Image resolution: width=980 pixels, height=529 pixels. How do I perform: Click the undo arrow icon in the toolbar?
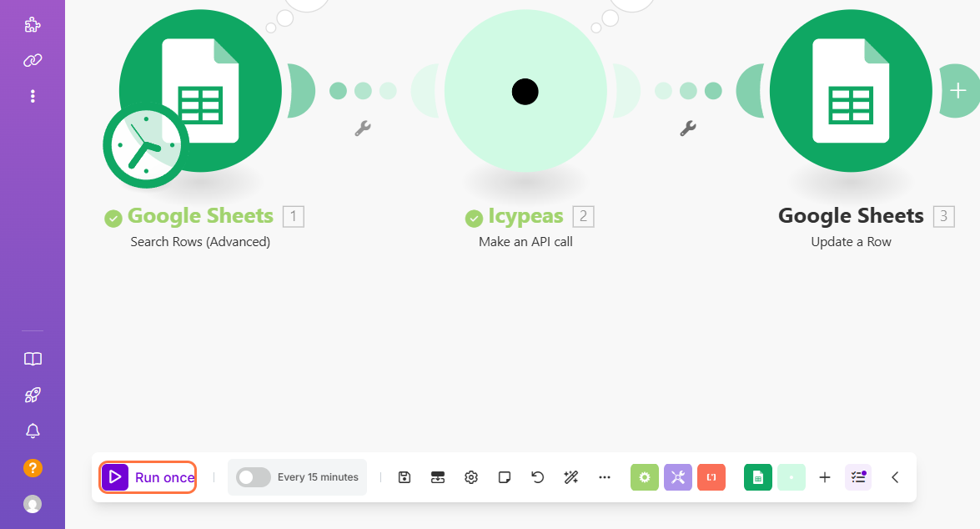tap(537, 477)
